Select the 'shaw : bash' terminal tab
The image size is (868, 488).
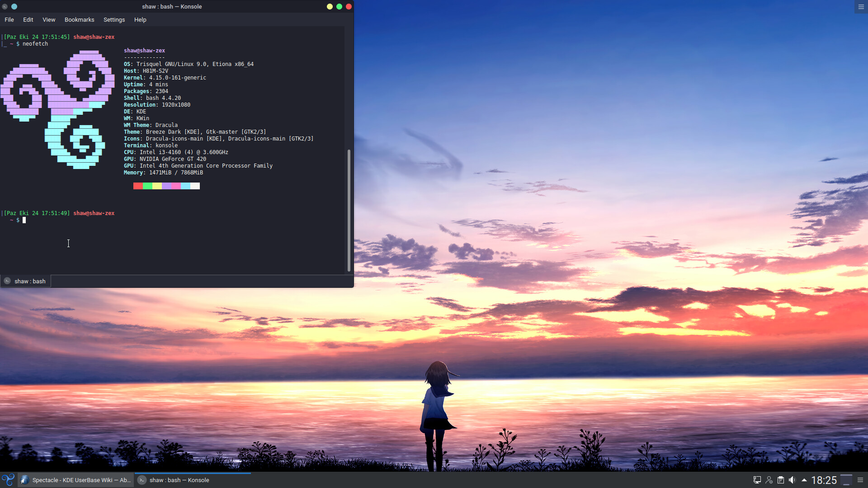[26, 281]
